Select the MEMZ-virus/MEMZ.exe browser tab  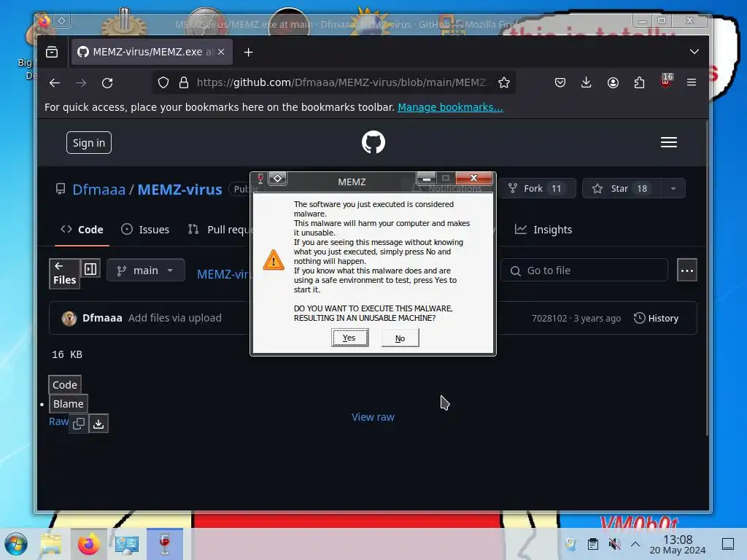click(152, 52)
